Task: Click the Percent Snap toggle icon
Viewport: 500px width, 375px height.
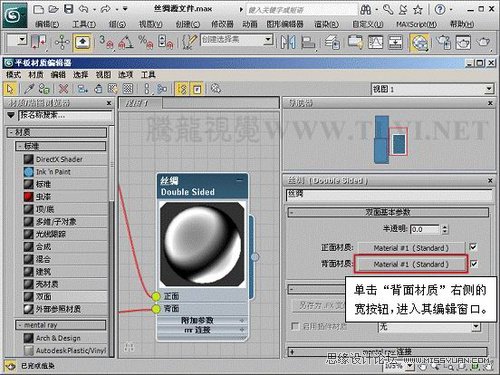Action: [x=146, y=43]
